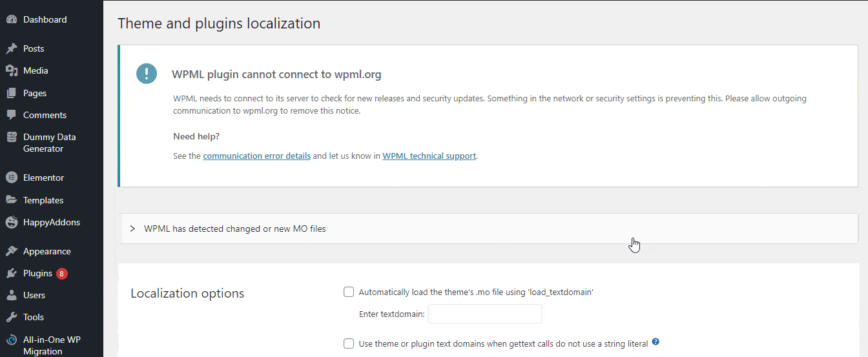Open the HappyAddons menu
868x357 pixels.
[x=52, y=222]
